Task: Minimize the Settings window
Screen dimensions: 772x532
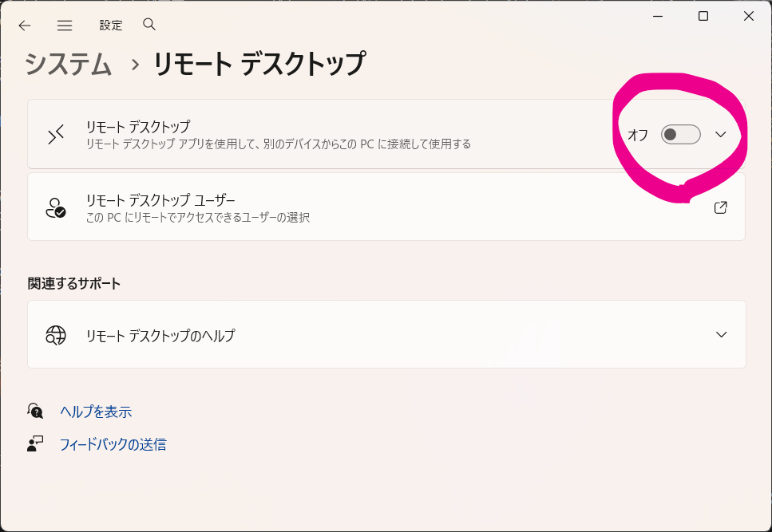Action: 658,17
